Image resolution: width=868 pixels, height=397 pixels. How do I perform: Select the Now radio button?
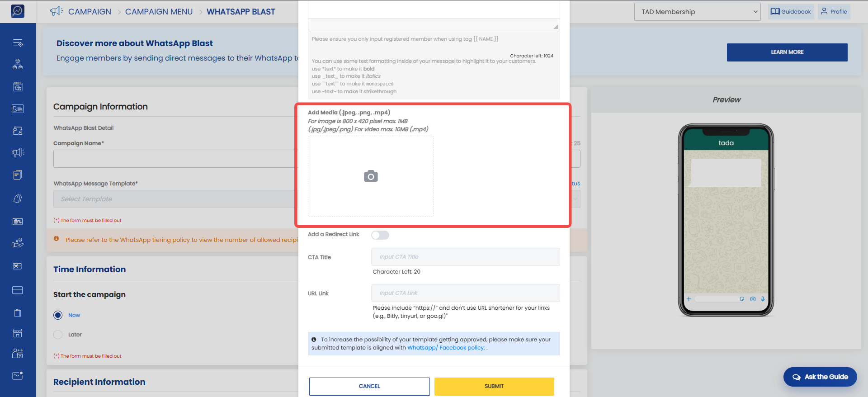click(58, 315)
